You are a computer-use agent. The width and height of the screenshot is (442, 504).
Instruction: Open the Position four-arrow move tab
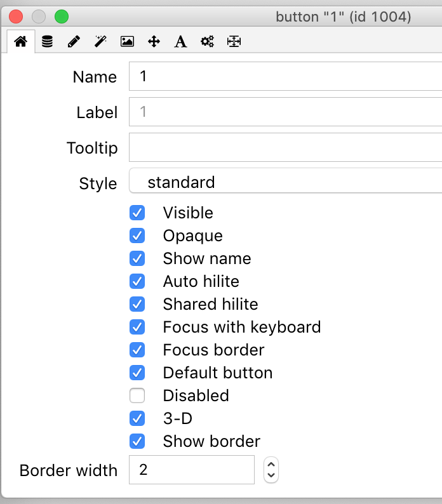154,42
